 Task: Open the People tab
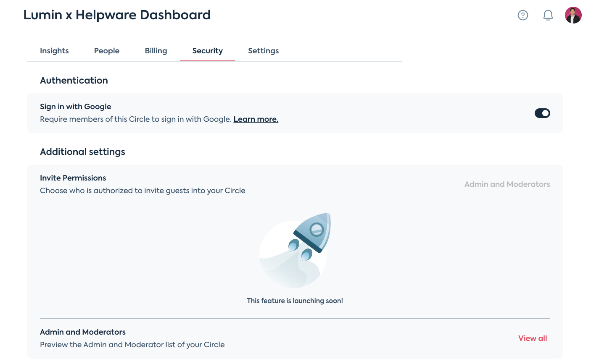106,50
